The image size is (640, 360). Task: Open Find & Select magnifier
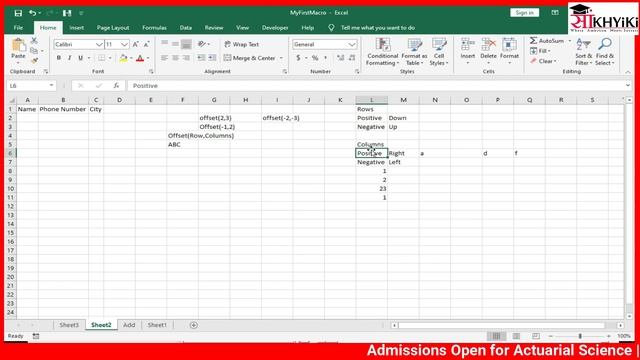click(605, 44)
